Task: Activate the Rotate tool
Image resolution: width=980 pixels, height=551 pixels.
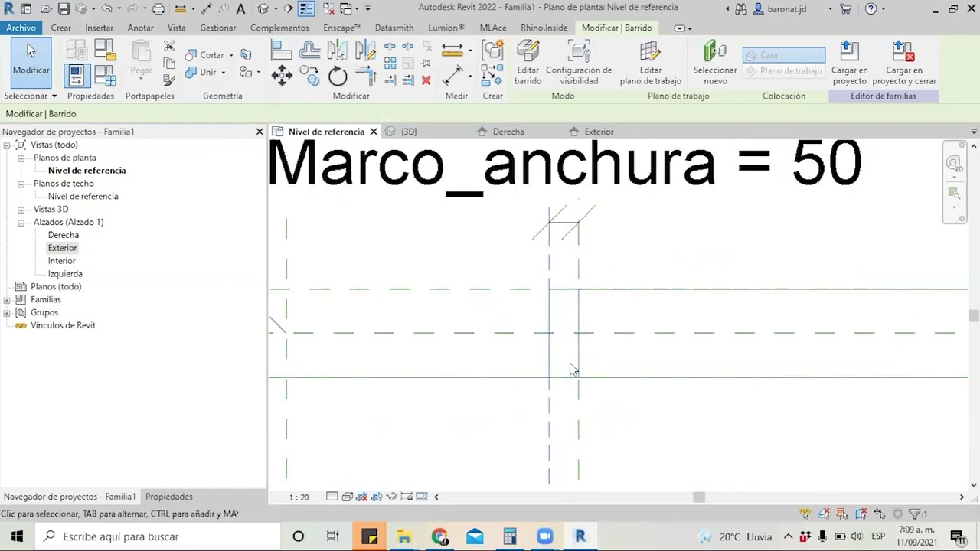Action: click(338, 76)
